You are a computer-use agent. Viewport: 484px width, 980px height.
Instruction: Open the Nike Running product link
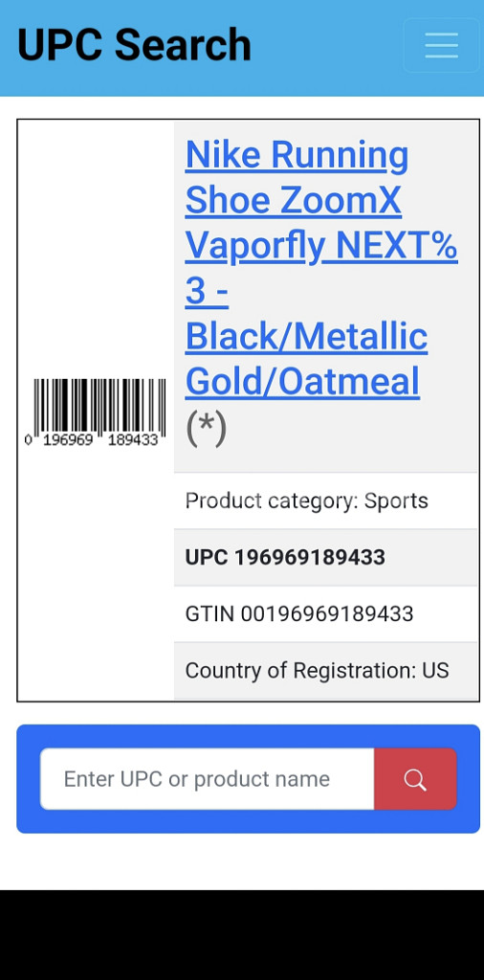coord(297,156)
